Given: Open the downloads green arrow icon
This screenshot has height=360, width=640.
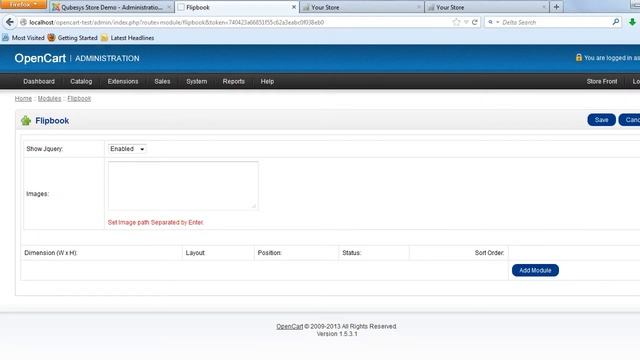Looking at the screenshot, I should 632,22.
